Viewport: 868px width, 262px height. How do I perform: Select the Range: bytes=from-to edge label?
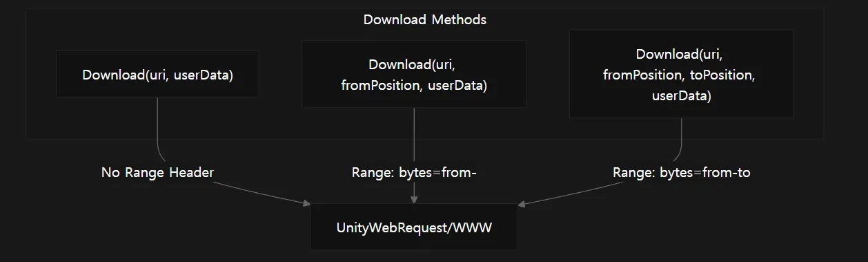click(681, 173)
